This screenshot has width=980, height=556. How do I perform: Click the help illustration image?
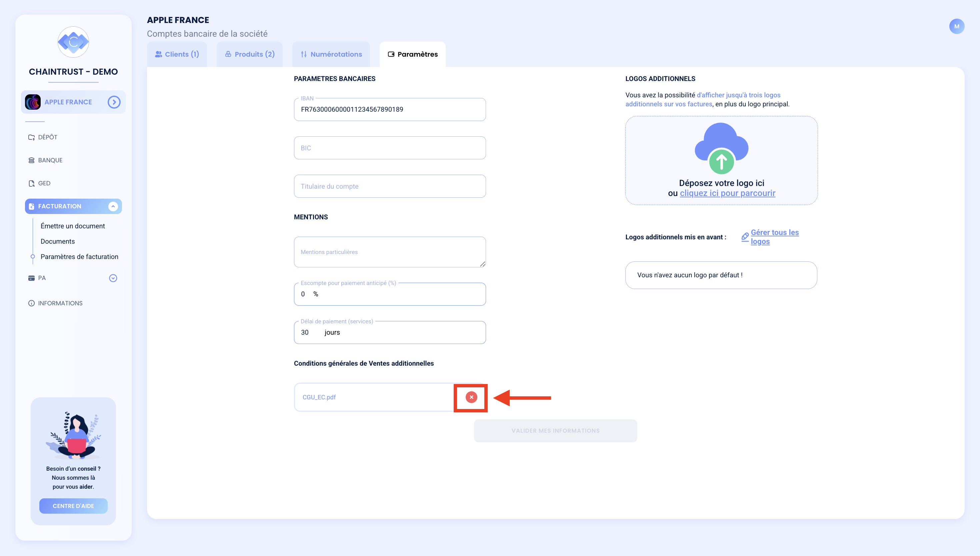coord(73,435)
